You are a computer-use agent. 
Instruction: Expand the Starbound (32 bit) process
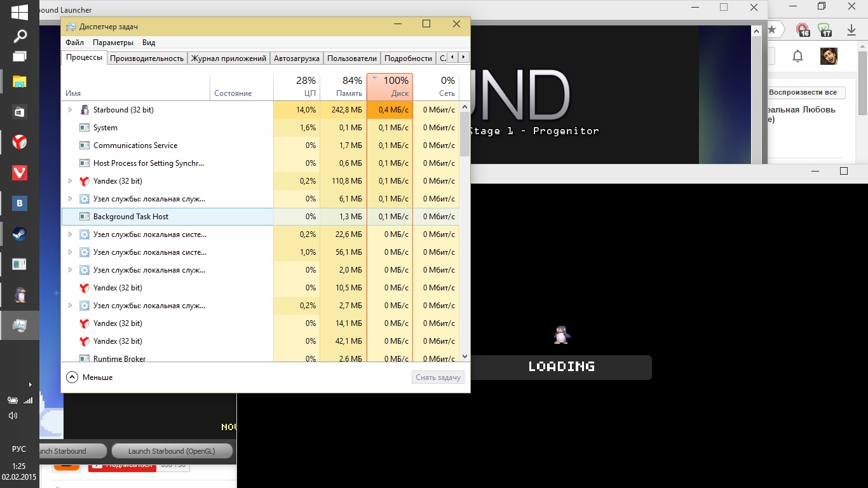pyautogui.click(x=71, y=110)
